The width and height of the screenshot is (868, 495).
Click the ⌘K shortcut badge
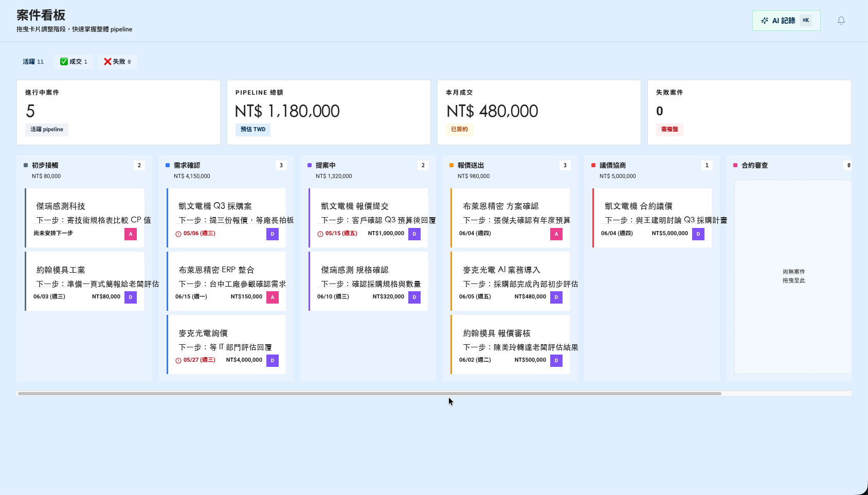pyautogui.click(x=806, y=21)
